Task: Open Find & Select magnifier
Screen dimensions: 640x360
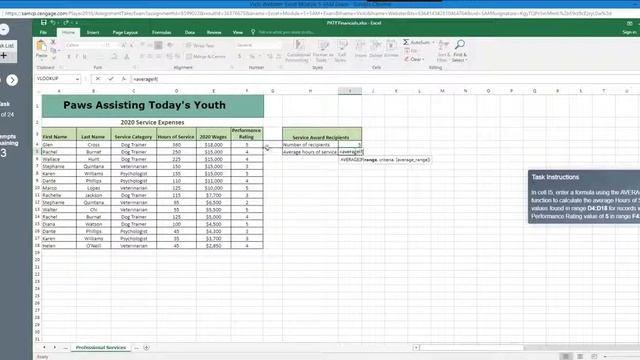Action: [460, 51]
